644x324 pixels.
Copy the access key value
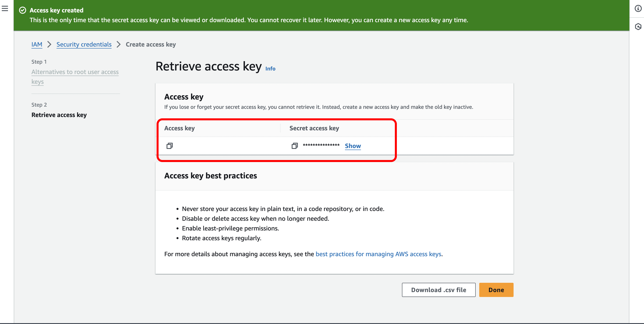point(169,146)
